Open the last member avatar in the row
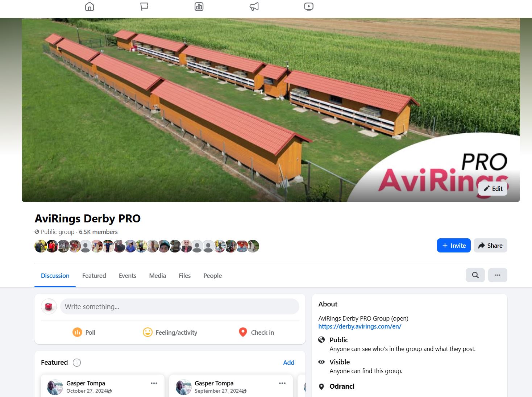 point(253,246)
